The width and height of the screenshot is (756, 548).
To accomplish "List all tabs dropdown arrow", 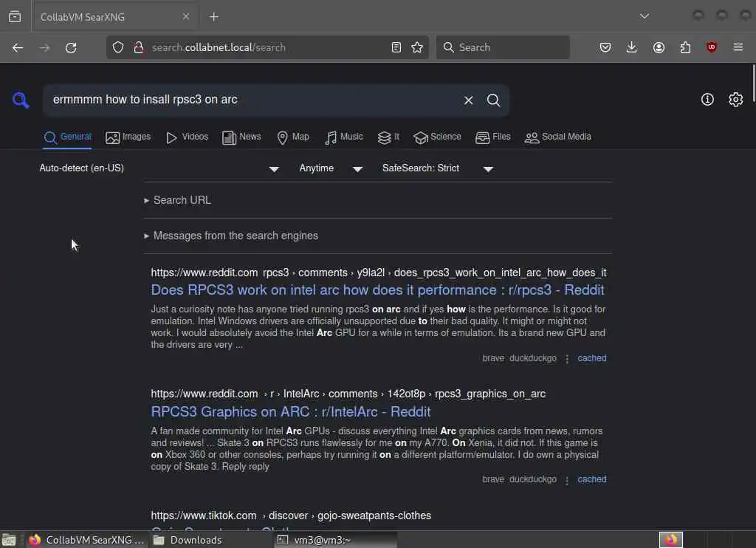I will point(644,16).
